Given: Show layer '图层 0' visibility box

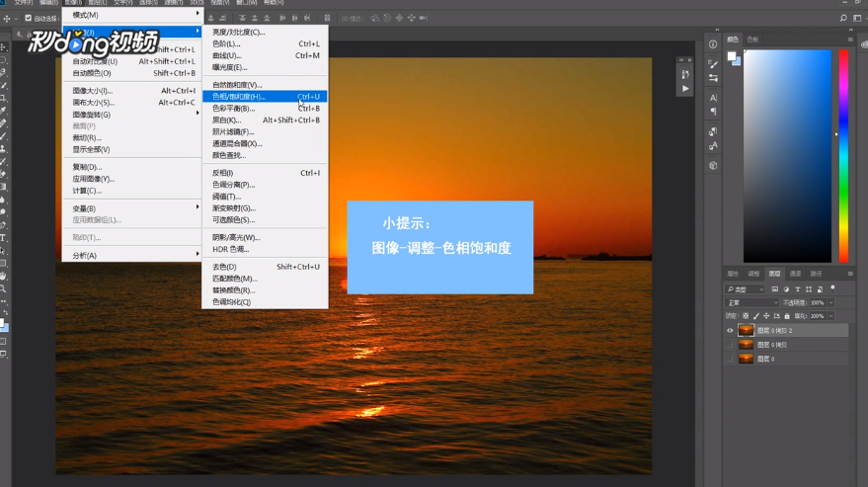Looking at the screenshot, I should (x=730, y=359).
